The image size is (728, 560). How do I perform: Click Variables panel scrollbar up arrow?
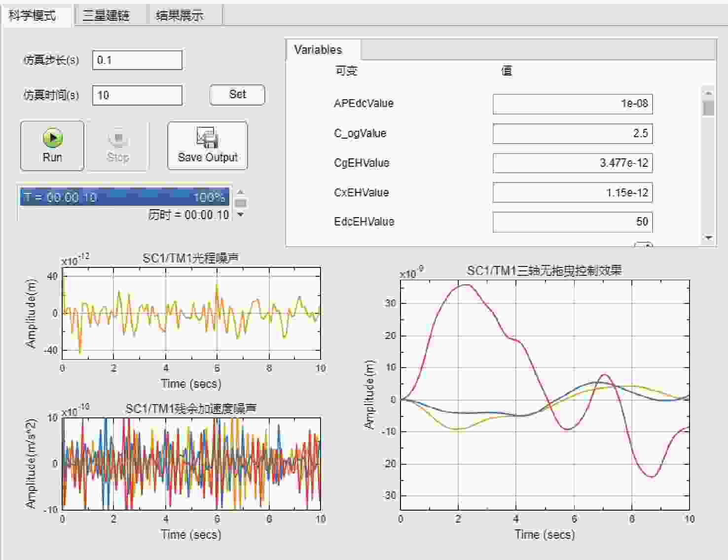[x=708, y=92]
